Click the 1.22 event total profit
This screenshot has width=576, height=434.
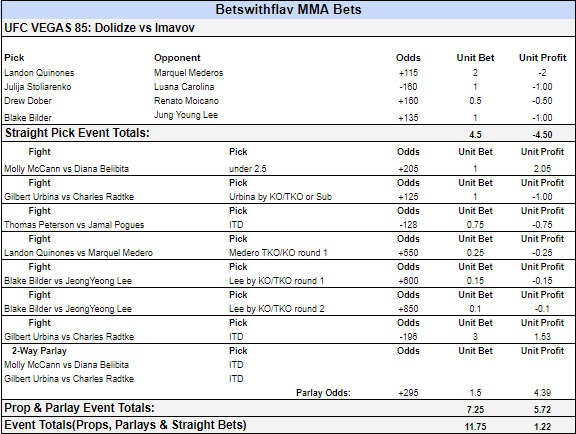click(542, 427)
